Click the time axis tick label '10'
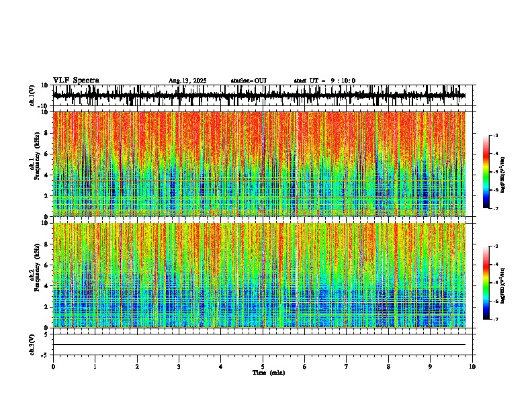Screen dimensions: 532x411 (x=472, y=367)
